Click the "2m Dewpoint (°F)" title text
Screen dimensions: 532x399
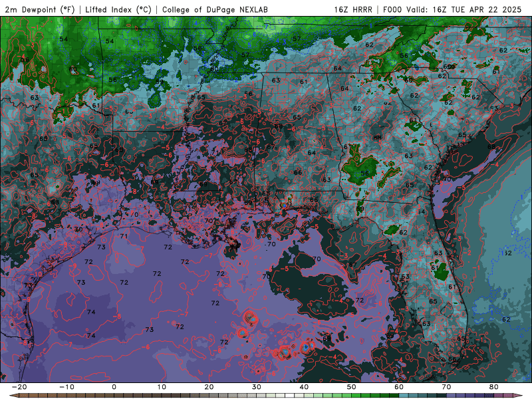click(40, 9)
